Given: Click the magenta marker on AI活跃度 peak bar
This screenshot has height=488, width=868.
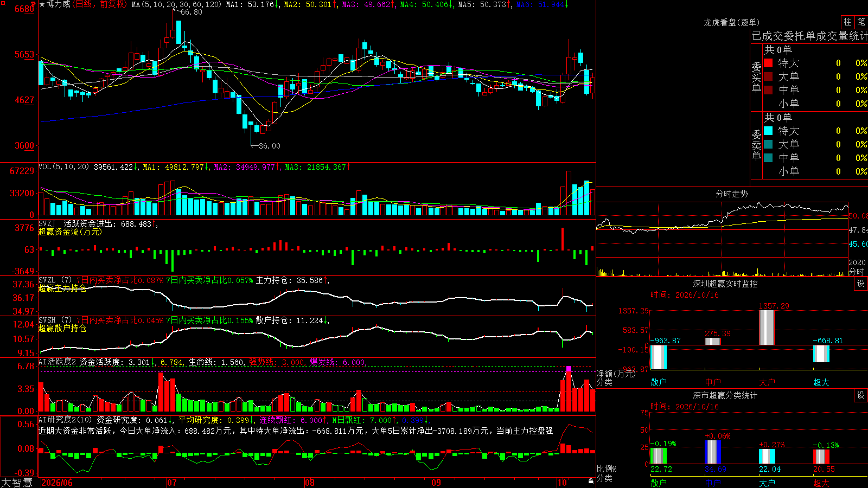Looking at the screenshot, I should 569,369.
